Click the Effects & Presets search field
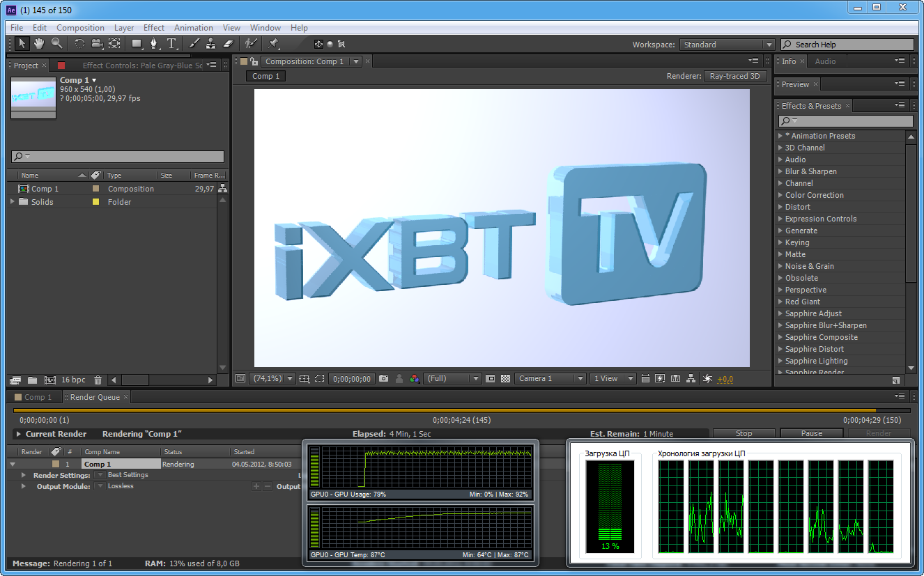The image size is (924, 576). (845, 121)
